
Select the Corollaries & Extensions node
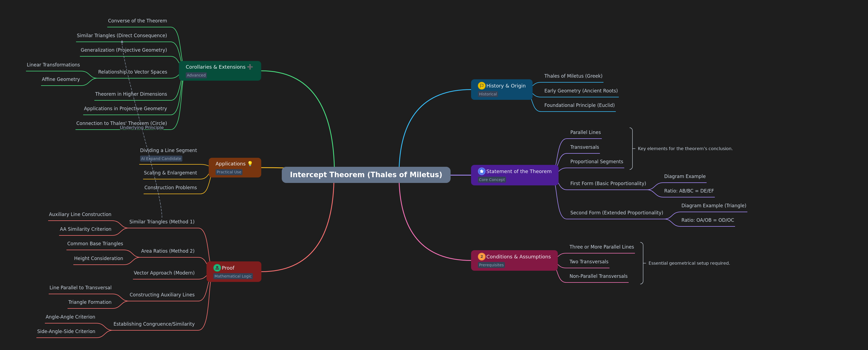tap(220, 71)
